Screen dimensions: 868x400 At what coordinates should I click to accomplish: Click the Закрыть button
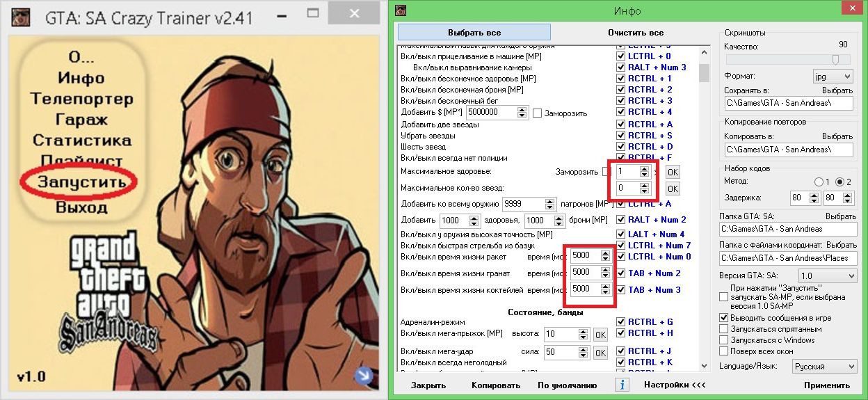click(428, 385)
